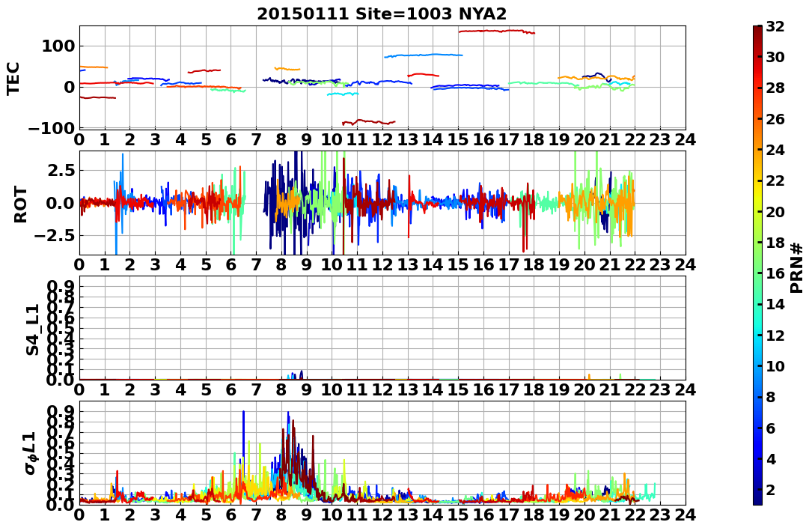812x531 pixels.
Task: Click the light blue TEC trace near 75
Action: [x=424, y=55]
